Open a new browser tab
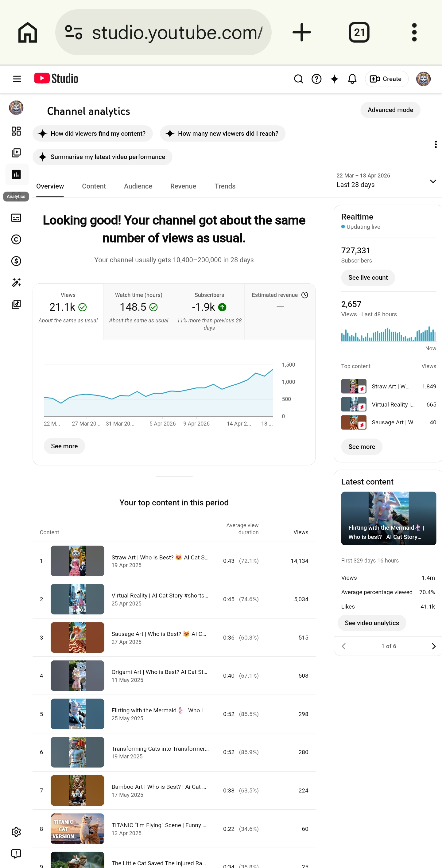Image resolution: width=442 pixels, height=868 pixels. tap(301, 32)
